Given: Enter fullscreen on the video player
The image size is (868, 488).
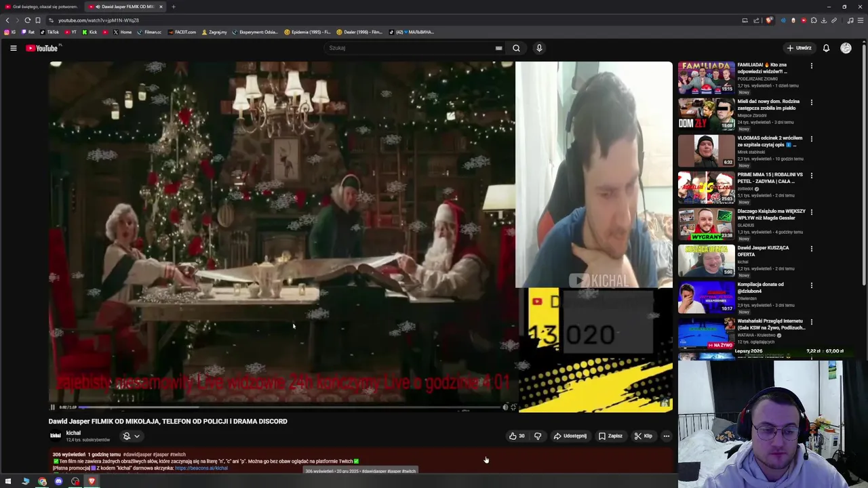Looking at the screenshot, I should click(513, 407).
